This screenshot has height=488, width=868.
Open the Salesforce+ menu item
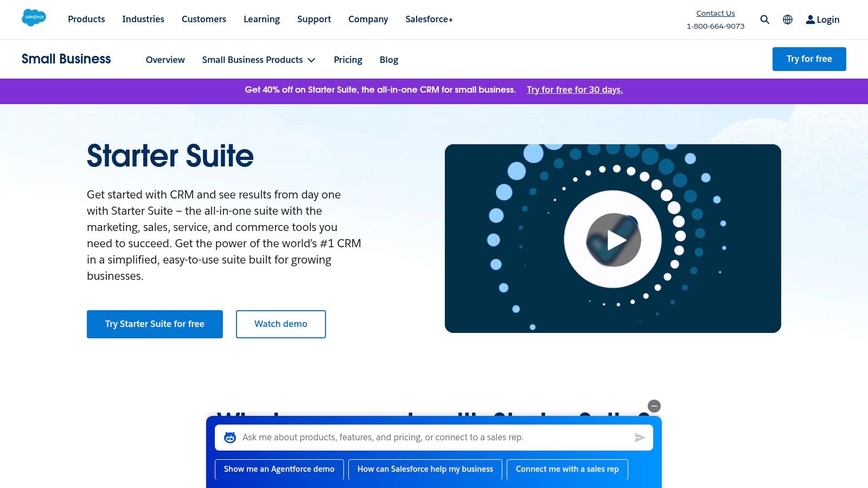click(x=429, y=19)
